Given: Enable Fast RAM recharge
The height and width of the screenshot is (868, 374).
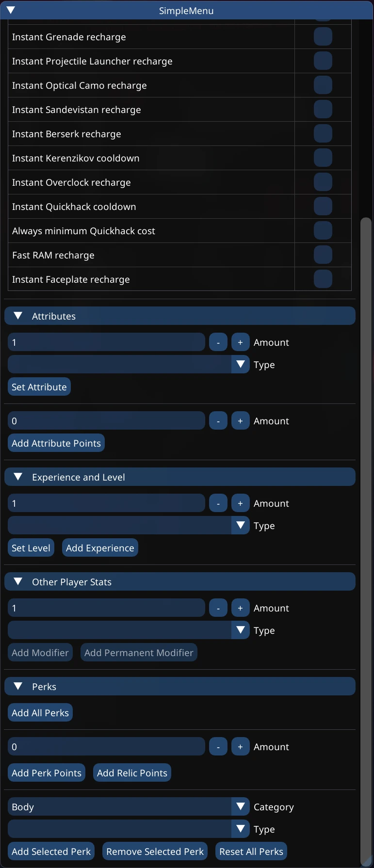Looking at the screenshot, I should click(x=322, y=254).
